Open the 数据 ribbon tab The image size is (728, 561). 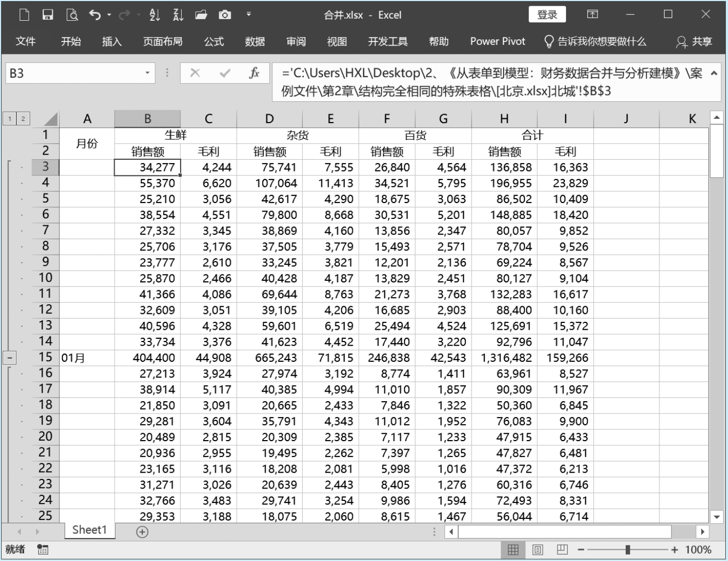point(255,42)
